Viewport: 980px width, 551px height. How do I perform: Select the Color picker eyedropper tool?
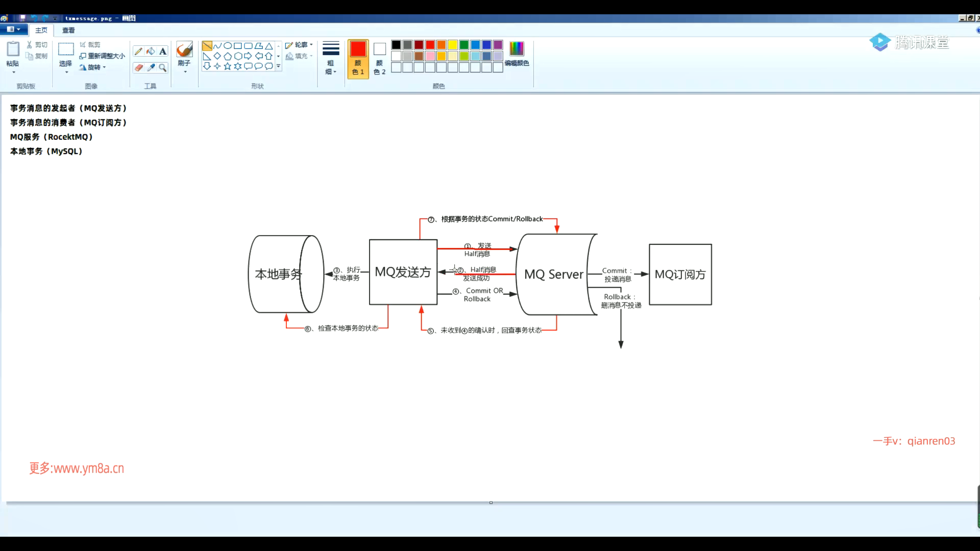tap(151, 67)
